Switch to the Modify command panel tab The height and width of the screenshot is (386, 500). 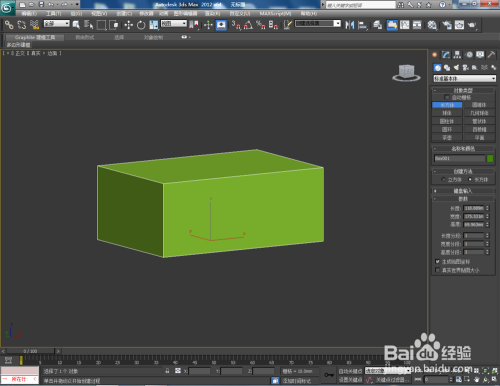(446, 55)
